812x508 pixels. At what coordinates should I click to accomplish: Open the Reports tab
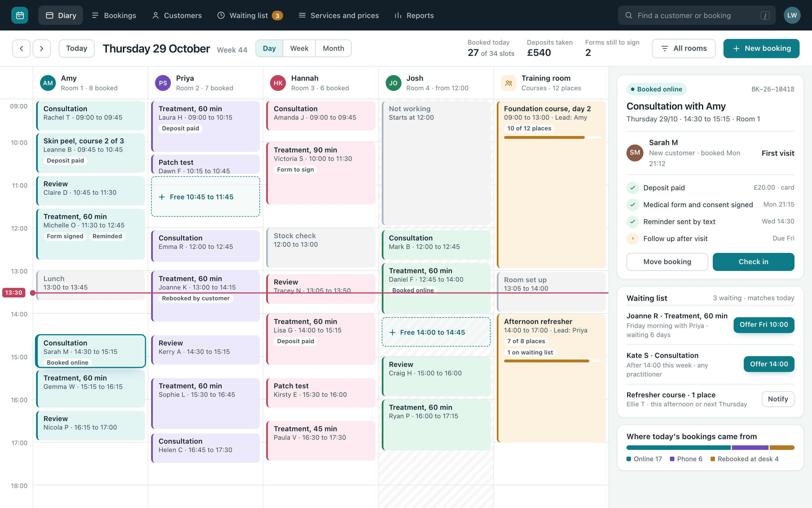pyautogui.click(x=414, y=16)
